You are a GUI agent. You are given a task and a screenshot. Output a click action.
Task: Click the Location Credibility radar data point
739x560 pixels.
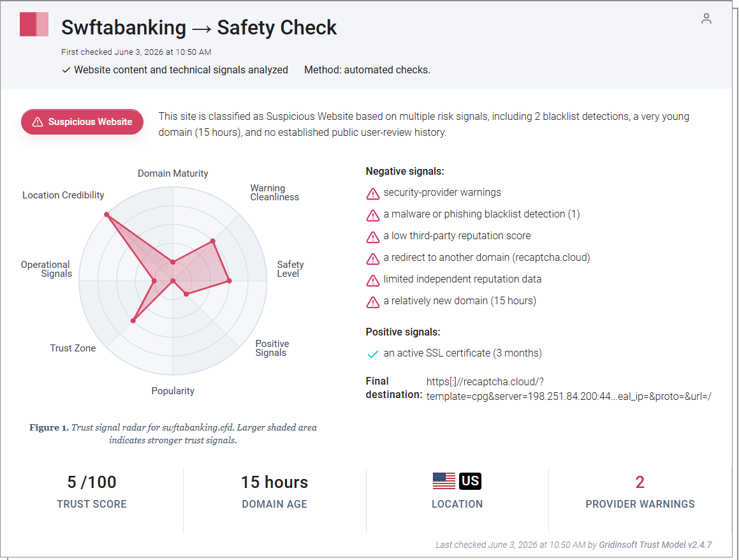107,214
